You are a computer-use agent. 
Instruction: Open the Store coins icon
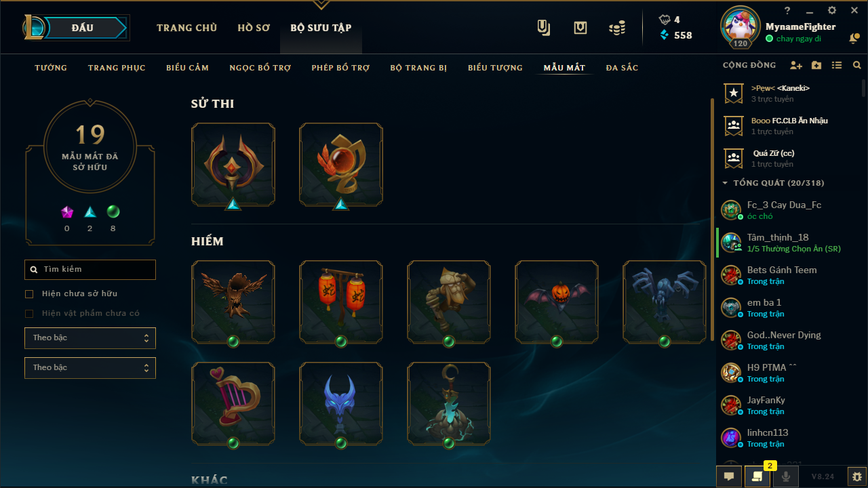pos(616,28)
